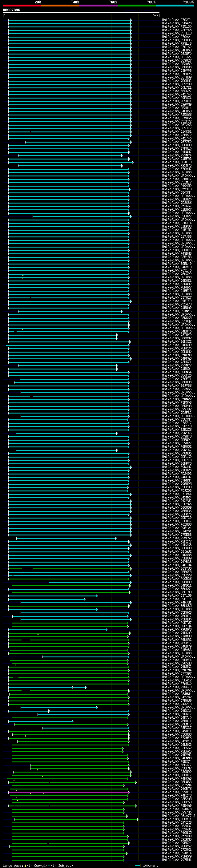Select hit label UniRef100_C5XAB9
Screen dimensions: 197x868
pos(177,64)
